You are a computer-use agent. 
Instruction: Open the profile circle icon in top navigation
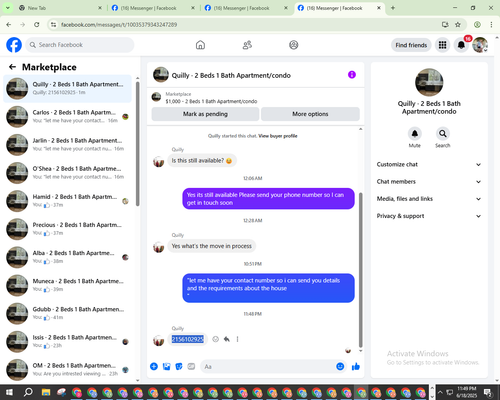click(x=294, y=45)
